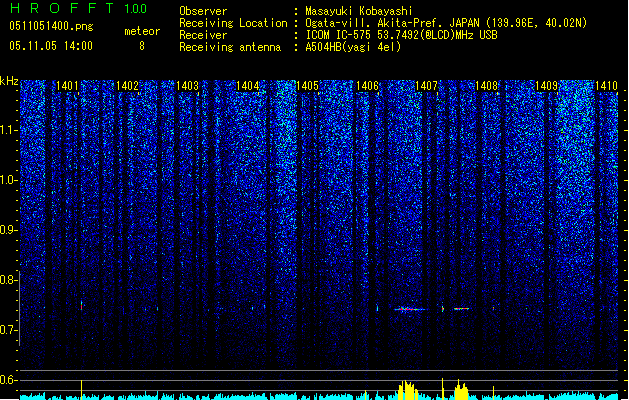Image resolution: width=629 pixels, height=400 pixels.
Task: Click the 0.8 kHz axis tick label
Action: pyautogui.click(x=9, y=280)
